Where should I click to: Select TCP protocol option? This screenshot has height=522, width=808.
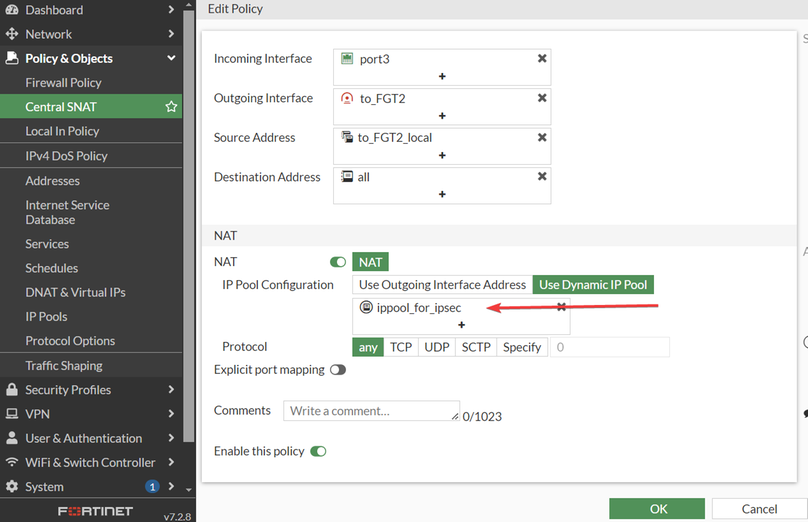click(x=401, y=347)
